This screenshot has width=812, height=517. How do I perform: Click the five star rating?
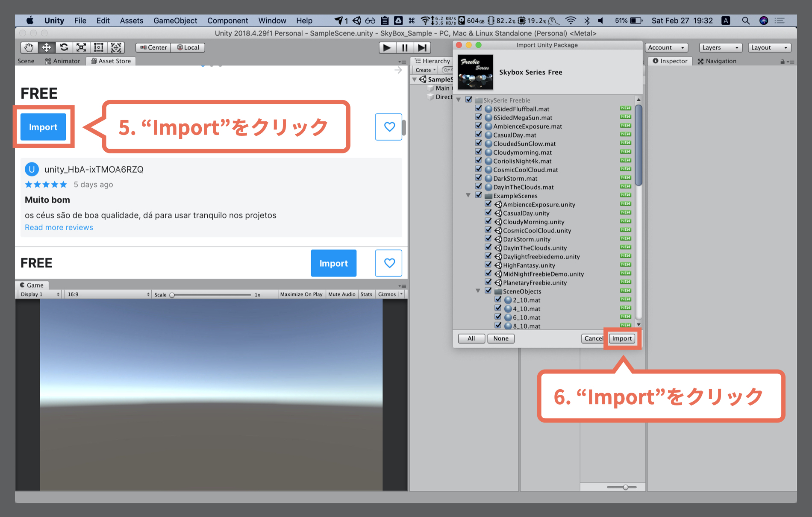pyautogui.click(x=46, y=185)
